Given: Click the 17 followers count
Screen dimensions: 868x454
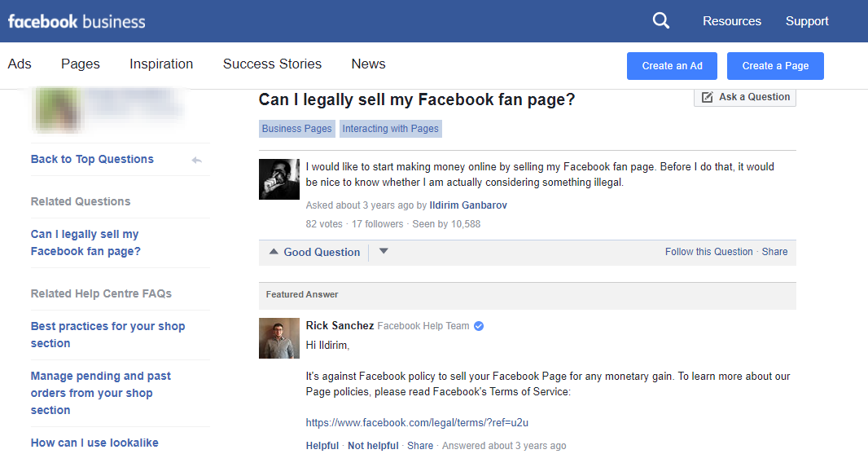Looking at the screenshot, I should click(378, 224).
